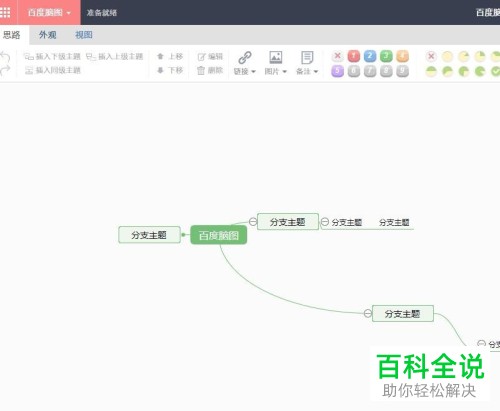Click the 编辑 edit button
Viewport: 500px width, 411px height.
point(210,57)
